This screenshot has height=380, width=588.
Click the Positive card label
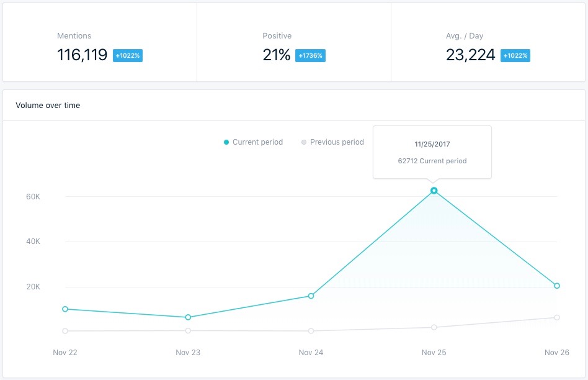277,35
